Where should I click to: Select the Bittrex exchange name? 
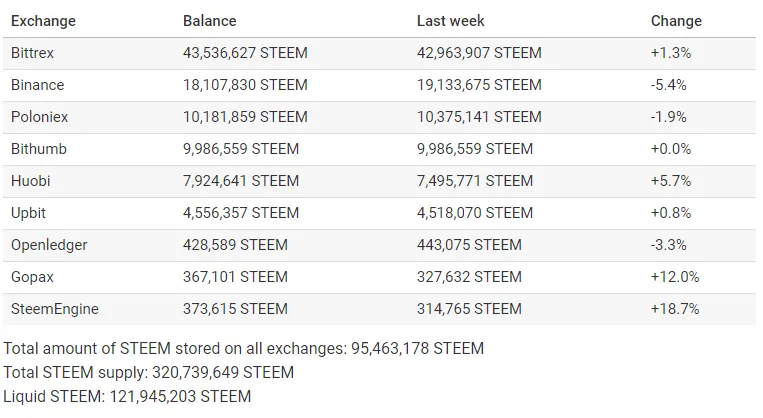click(32, 53)
